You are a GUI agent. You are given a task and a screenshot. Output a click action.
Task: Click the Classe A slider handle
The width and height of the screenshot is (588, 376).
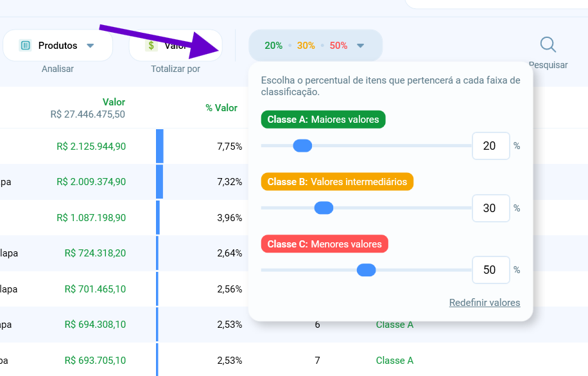point(302,146)
